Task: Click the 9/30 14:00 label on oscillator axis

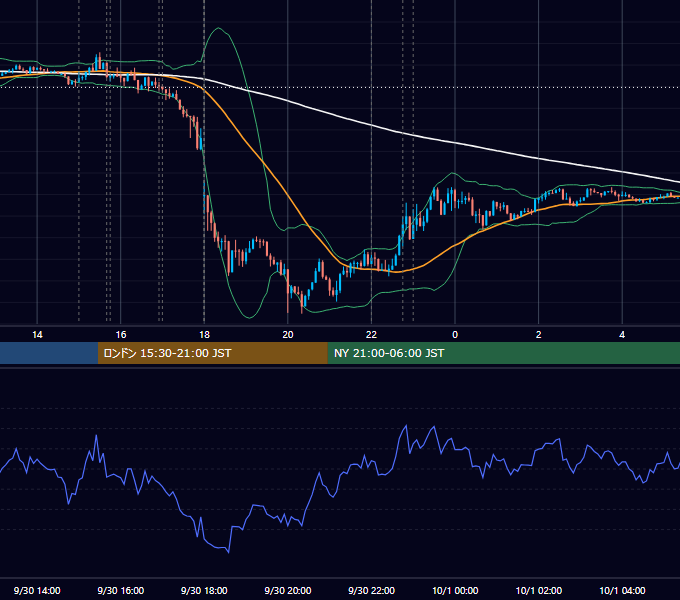Action: click(x=37, y=590)
